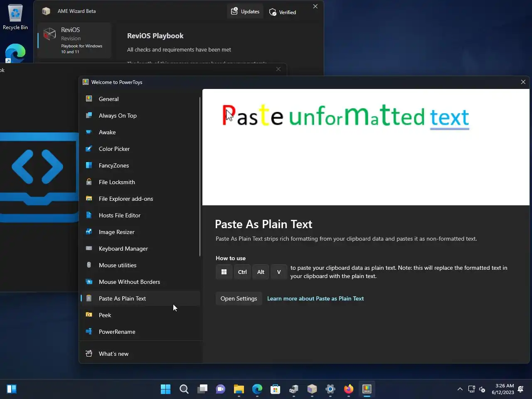
Task: Open the Windows Start menu
Action: (165, 389)
